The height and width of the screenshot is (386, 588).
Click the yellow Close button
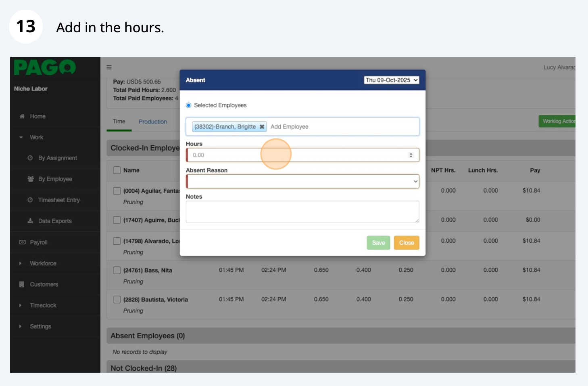(406, 243)
